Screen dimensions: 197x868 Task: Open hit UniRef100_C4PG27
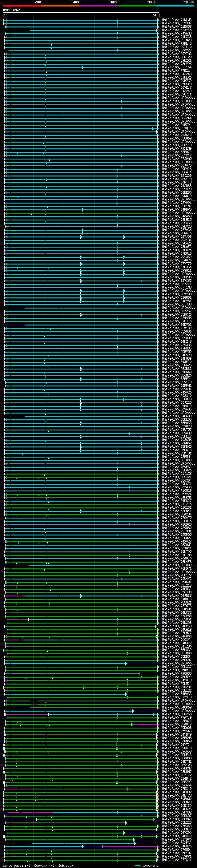[x=177, y=501]
